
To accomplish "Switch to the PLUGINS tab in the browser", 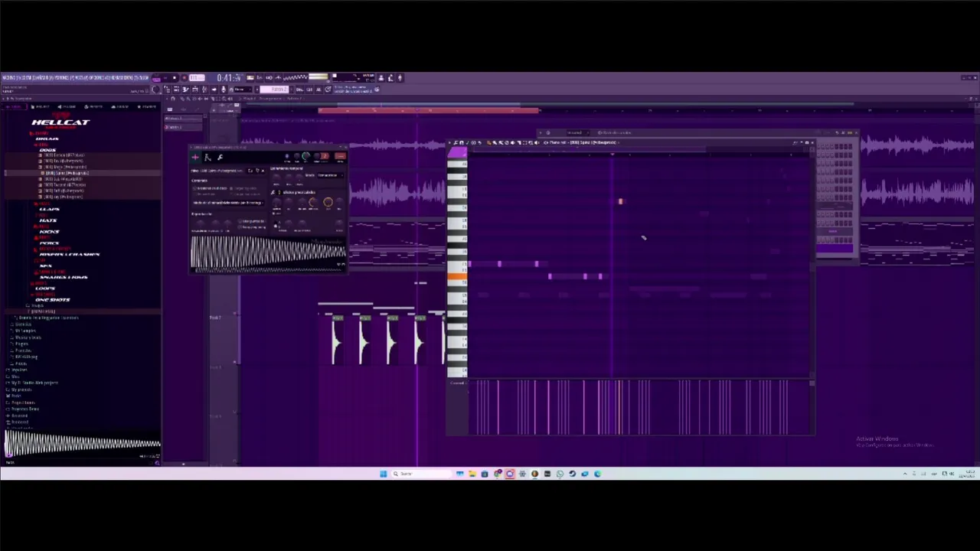I will [x=67, y=106].
